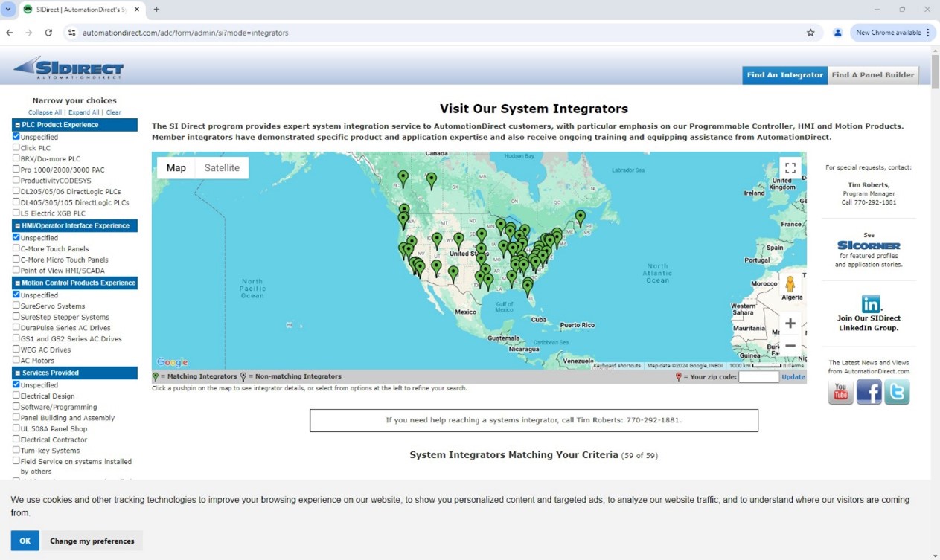Switch to the Satellite map view tab

[221, 168]
